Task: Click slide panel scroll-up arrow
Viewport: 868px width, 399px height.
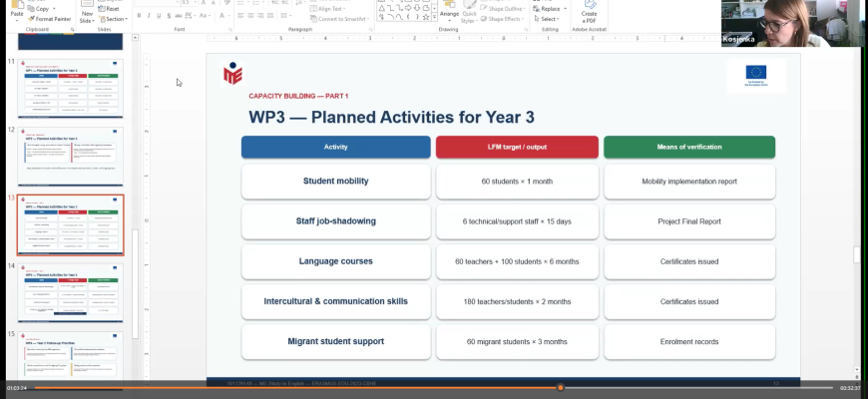Action: pos(135,38)
